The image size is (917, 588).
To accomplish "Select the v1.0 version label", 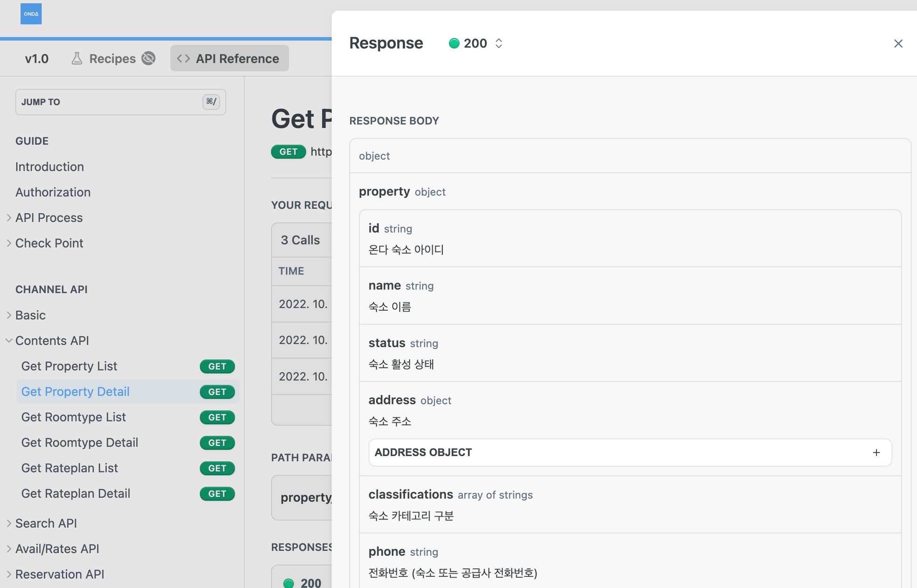I will click(37, 59).
